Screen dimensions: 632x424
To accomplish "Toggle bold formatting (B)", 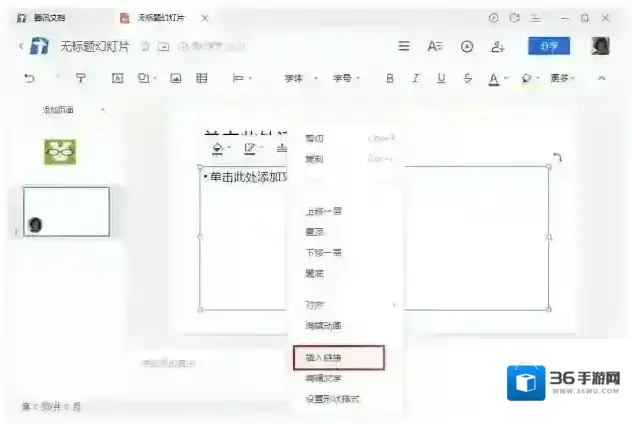I will pos(389,78).
